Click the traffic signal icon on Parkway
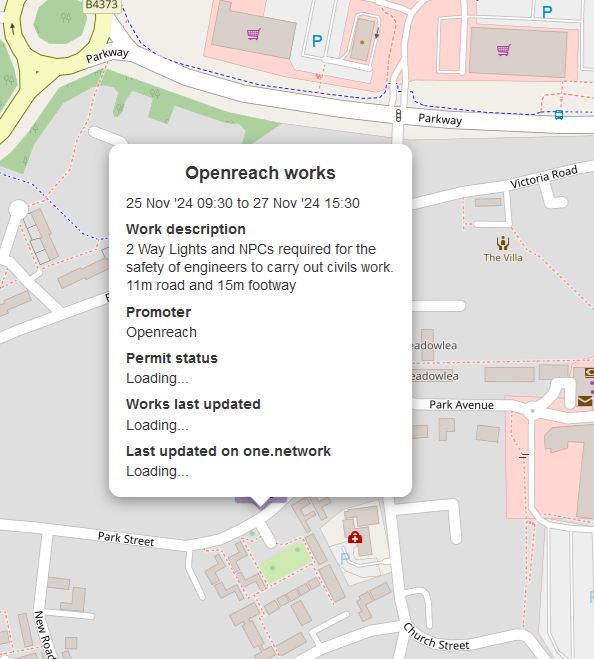This screenshot has height=659, width=594. pos(398,115)
